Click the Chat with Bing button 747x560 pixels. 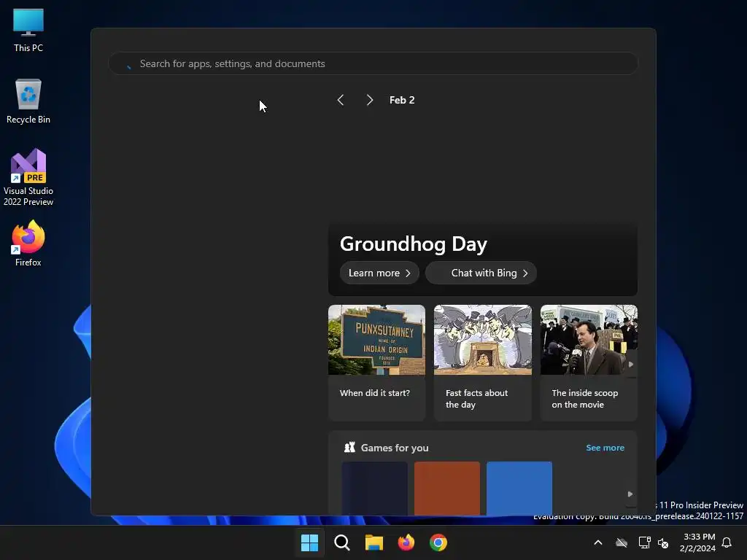click(481, 273)
